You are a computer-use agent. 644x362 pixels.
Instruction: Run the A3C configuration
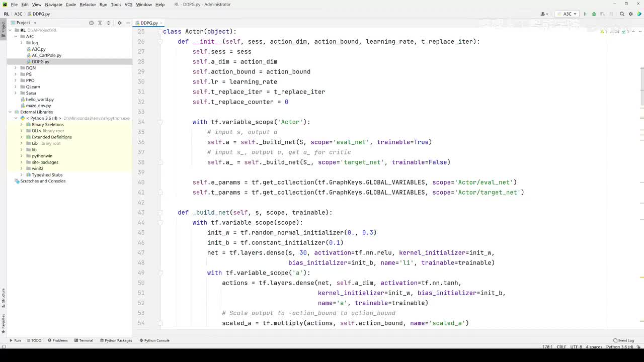point(585,14)
